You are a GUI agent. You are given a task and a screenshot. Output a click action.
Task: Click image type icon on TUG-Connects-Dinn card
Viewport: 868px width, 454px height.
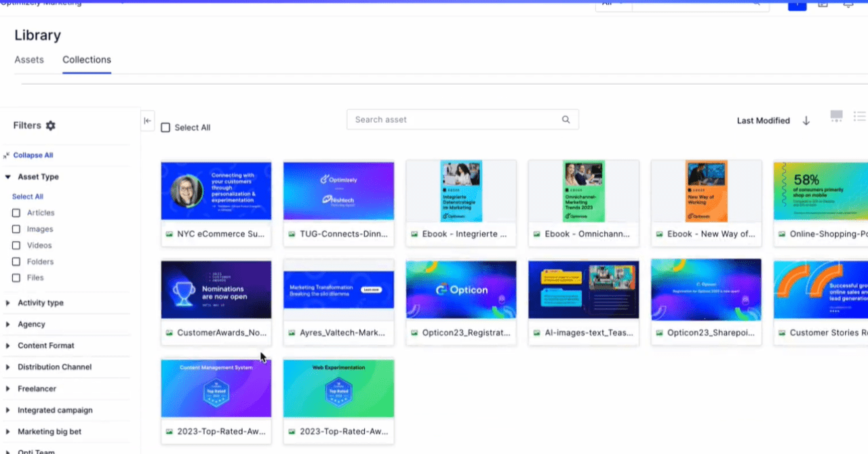pos(292,234)
